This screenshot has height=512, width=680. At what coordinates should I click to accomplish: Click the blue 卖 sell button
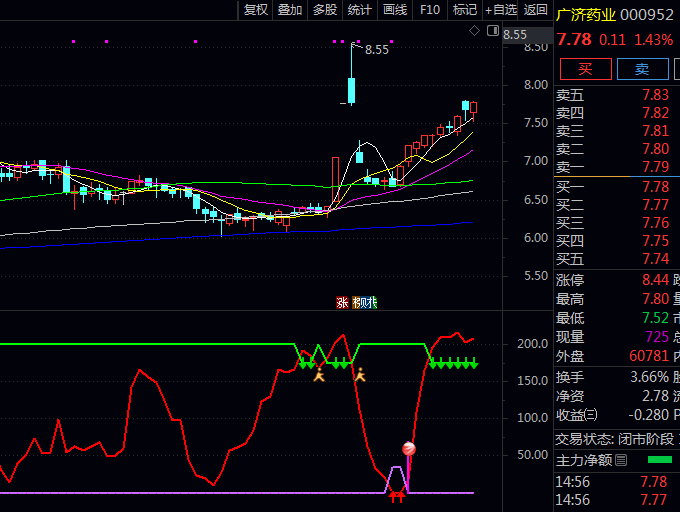pyautogui.click(x=642, y=69)
